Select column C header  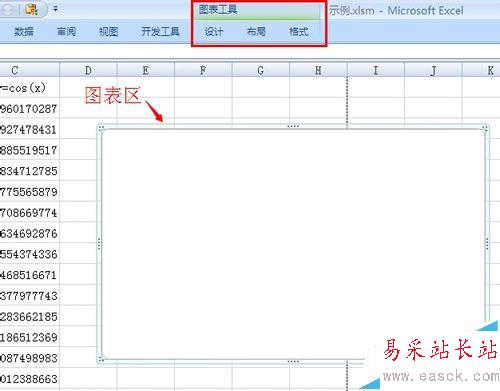(29, 70)
